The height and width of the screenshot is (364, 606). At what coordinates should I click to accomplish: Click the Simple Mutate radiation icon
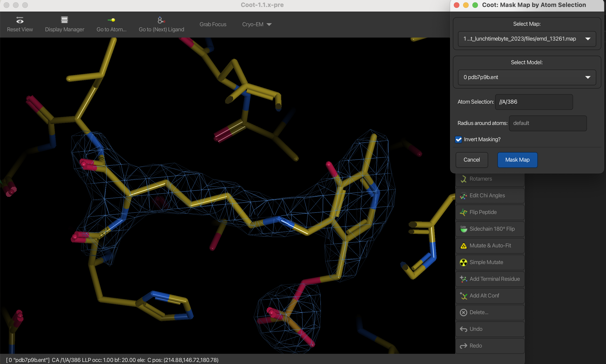[463, 262]
